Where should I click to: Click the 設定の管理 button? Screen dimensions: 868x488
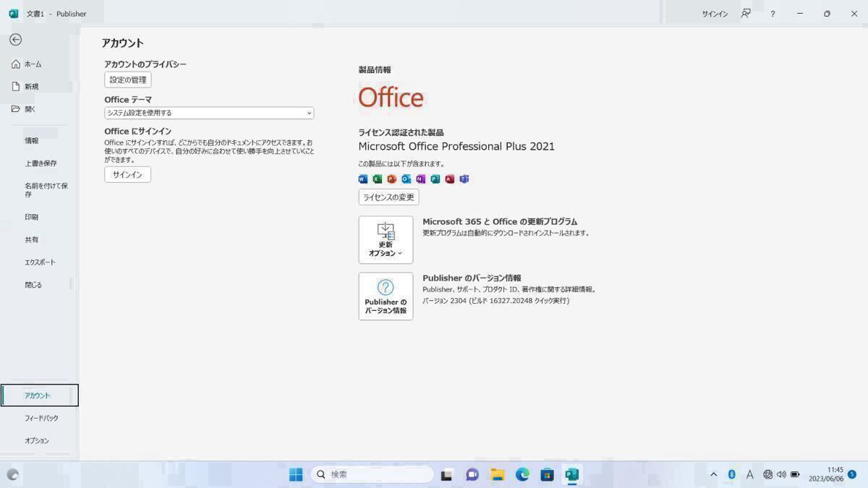[x=128, y=80]
